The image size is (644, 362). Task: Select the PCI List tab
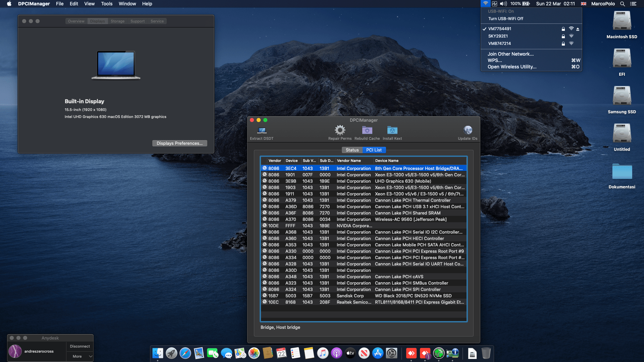click(374, 150)
